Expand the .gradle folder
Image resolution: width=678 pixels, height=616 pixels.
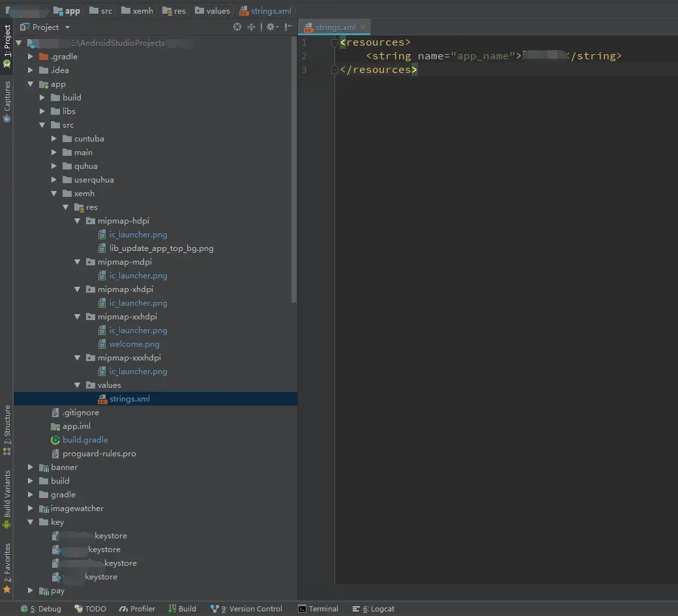[30, 57]
